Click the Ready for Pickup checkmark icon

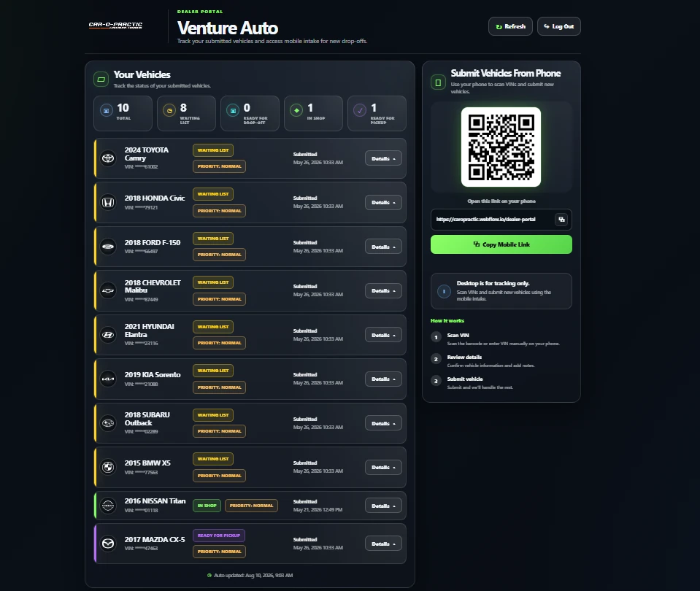(x=360, y=110)
